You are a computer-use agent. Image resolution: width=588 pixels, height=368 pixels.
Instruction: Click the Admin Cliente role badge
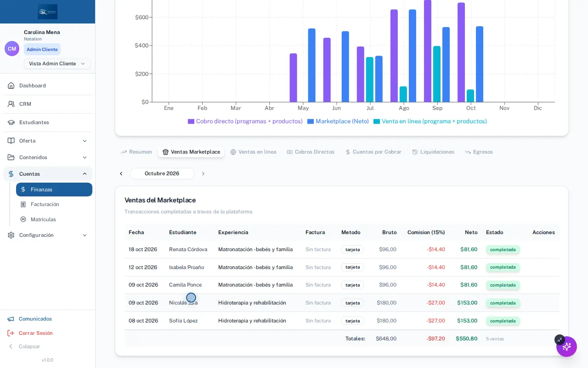click(42, 49)
